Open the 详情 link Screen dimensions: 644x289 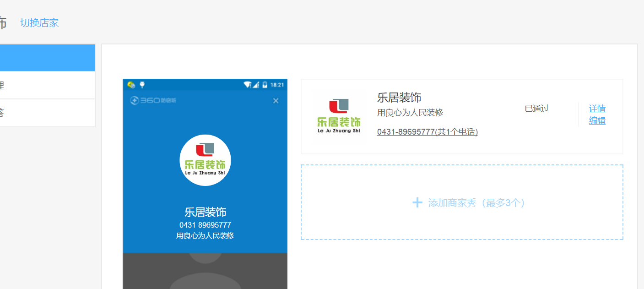pos(597,109)
